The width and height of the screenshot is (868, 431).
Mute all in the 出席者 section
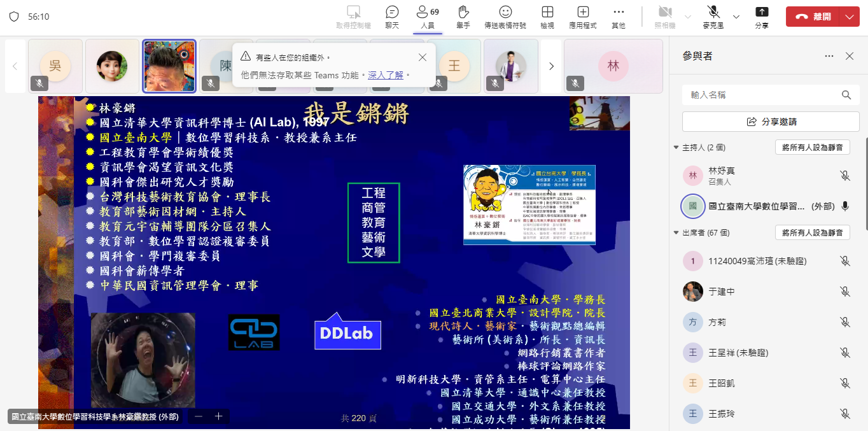[x=813, y=232]
